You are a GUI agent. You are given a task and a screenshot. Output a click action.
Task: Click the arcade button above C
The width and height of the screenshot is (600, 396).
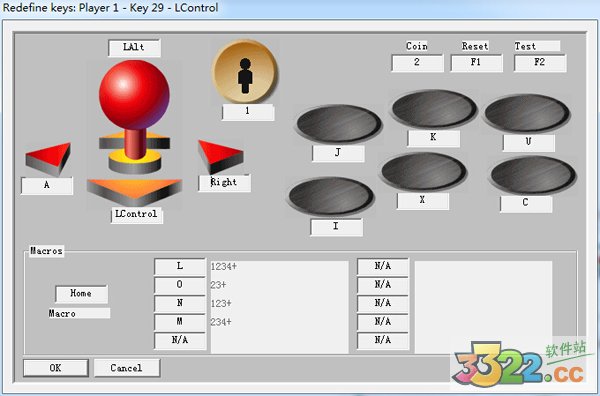[533, 175]
